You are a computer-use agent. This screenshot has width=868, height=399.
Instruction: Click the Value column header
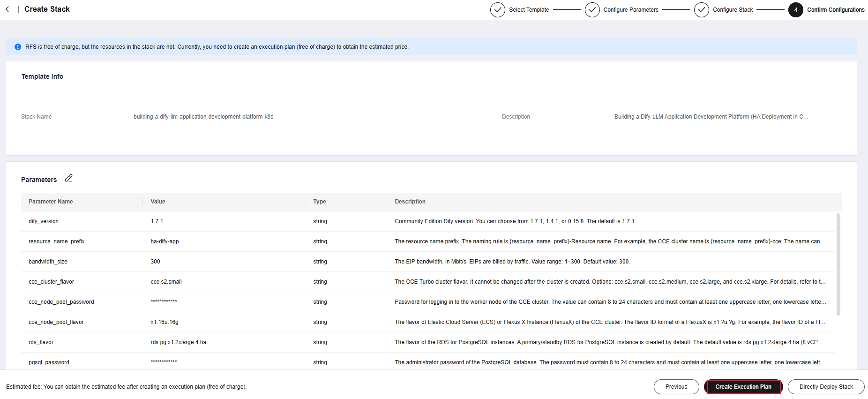pos(158,202)
